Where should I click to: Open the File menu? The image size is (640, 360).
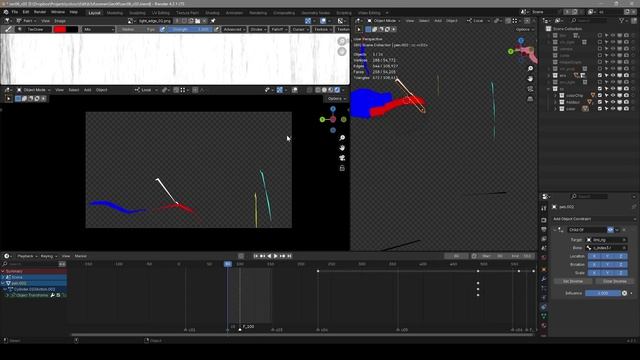(x=15, y=12)
